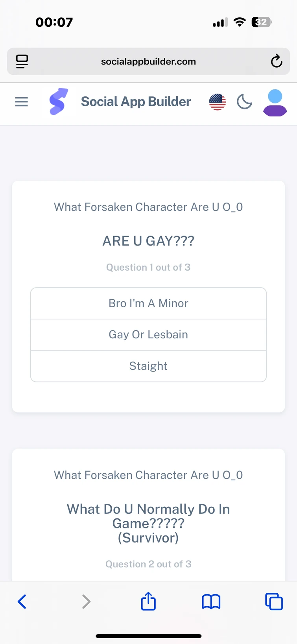Open Safari reader view options
297x644 pixels.
pyautogui.click(x=22, y=61)
